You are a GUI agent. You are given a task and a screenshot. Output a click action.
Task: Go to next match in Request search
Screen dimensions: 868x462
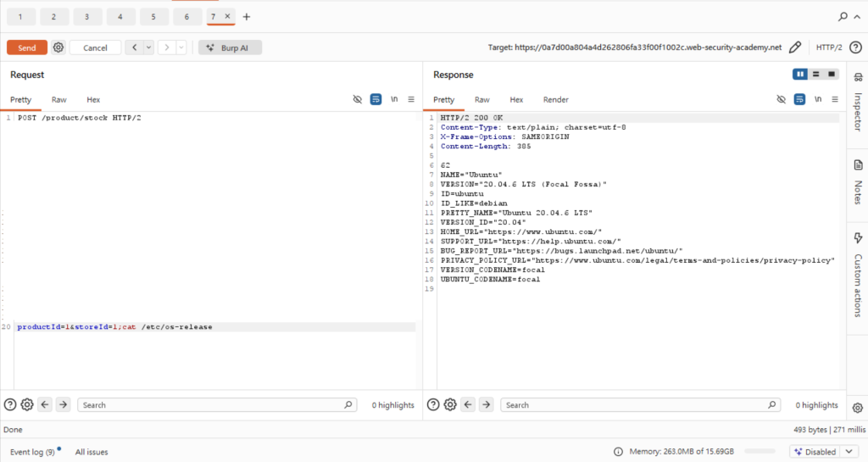(x=63, y=405)
